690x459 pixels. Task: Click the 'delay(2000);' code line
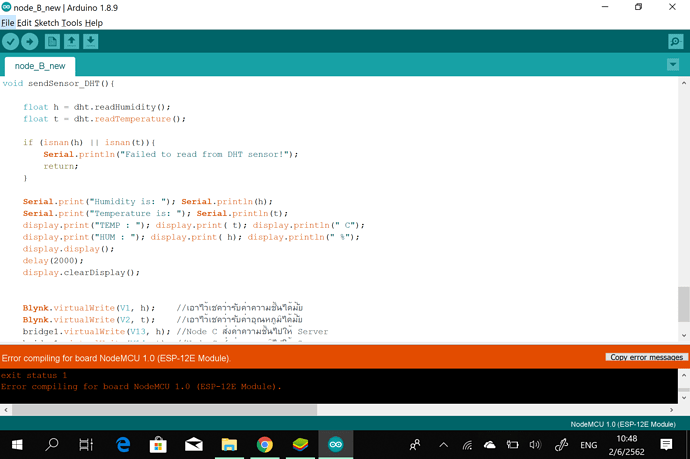coord(53,261)
